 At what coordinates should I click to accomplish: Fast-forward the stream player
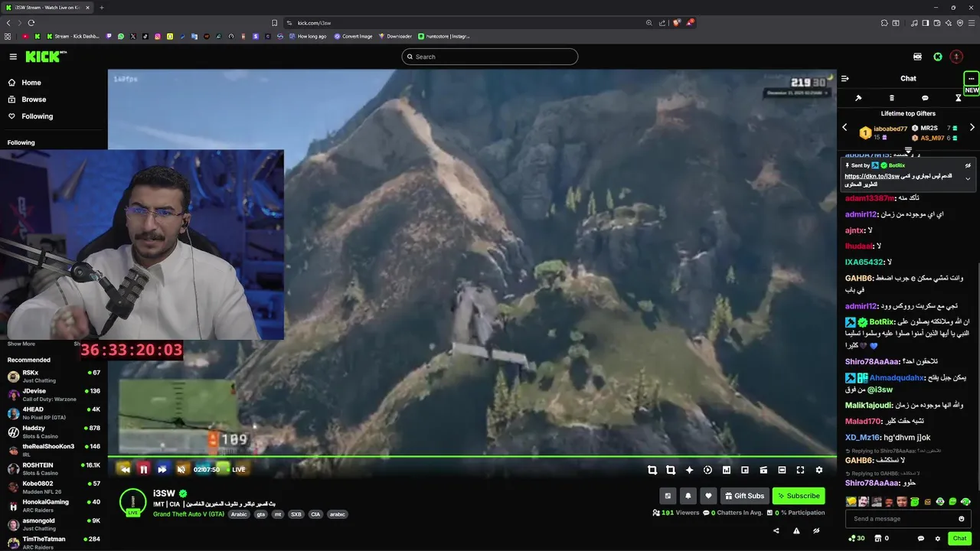coord(162,469)
